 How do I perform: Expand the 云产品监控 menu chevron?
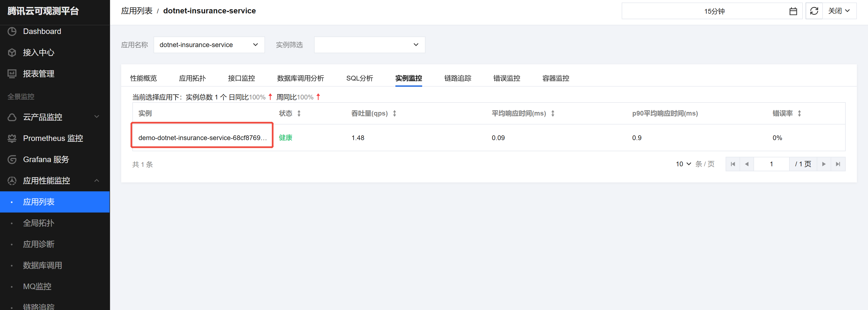point(97,117)
